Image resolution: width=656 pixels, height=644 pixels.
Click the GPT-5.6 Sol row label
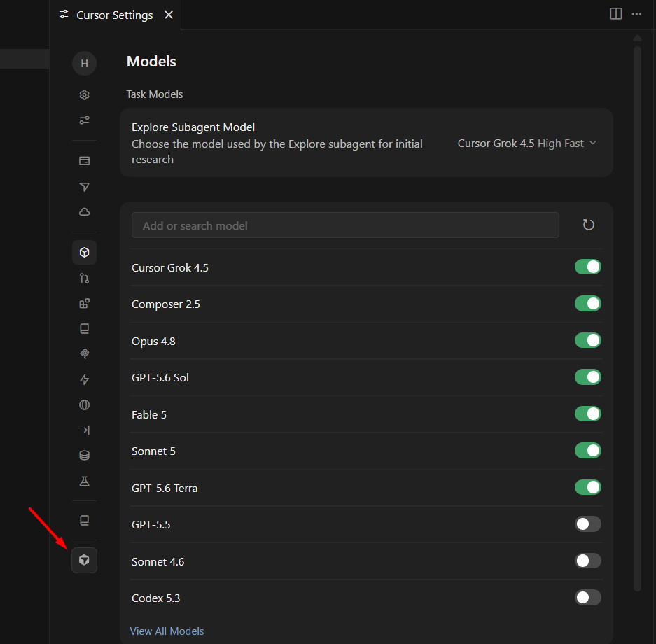click(160, 377)
